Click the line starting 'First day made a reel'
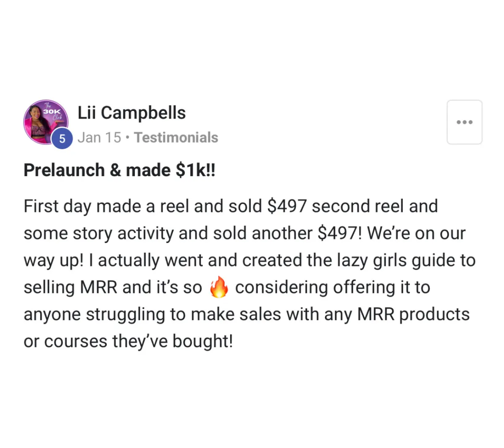Image resolution: width=504 pixels, height=448 pixels. pos(231,206)
